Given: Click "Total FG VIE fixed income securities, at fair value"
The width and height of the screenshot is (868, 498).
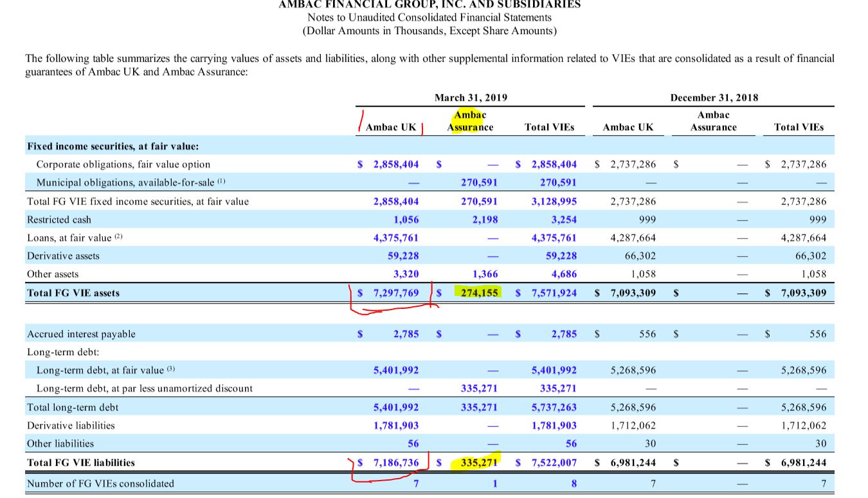Looking at the screenshot, I should tap(138, 201).
